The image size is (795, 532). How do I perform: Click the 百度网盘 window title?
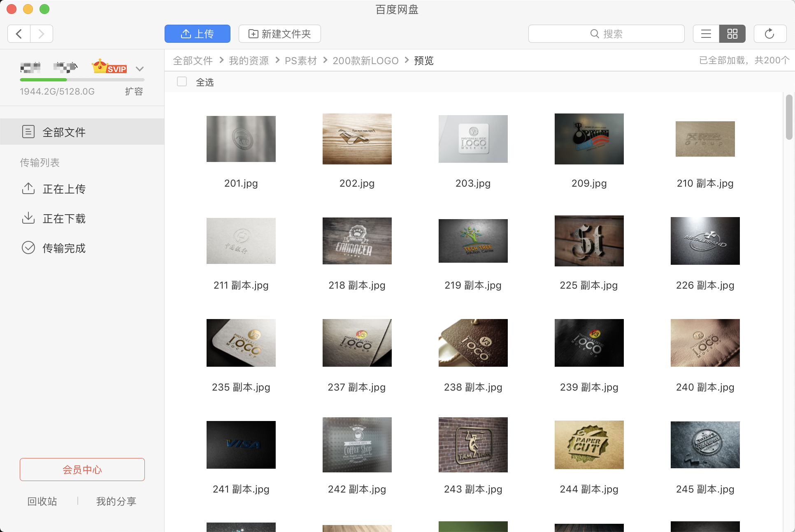(397, 9)
